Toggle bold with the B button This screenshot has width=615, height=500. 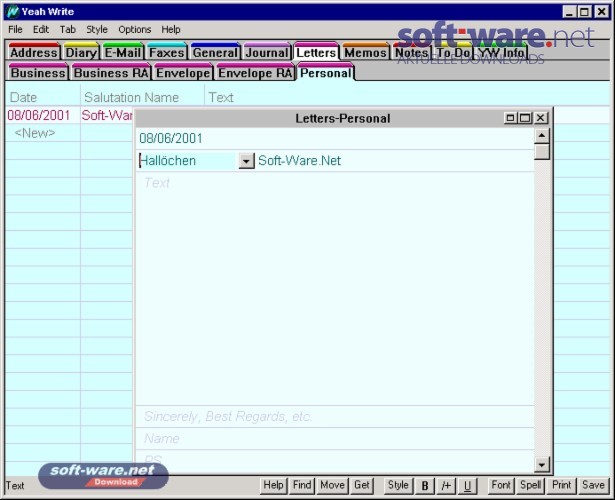tap(424, 486)
